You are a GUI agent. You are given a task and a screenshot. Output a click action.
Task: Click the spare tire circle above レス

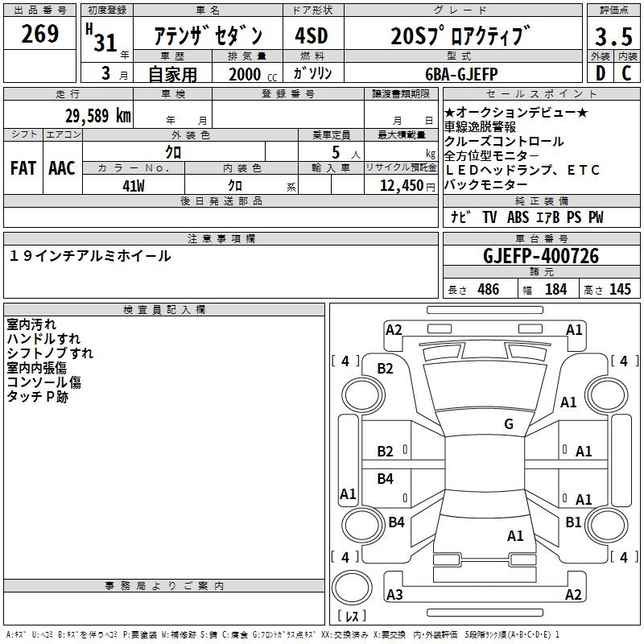[x=352, y=588]
